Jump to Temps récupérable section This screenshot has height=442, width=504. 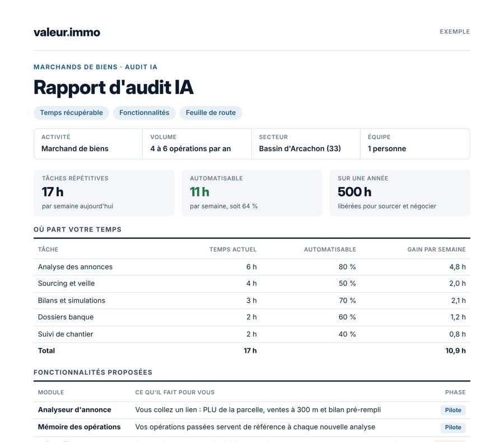(71, 113)
